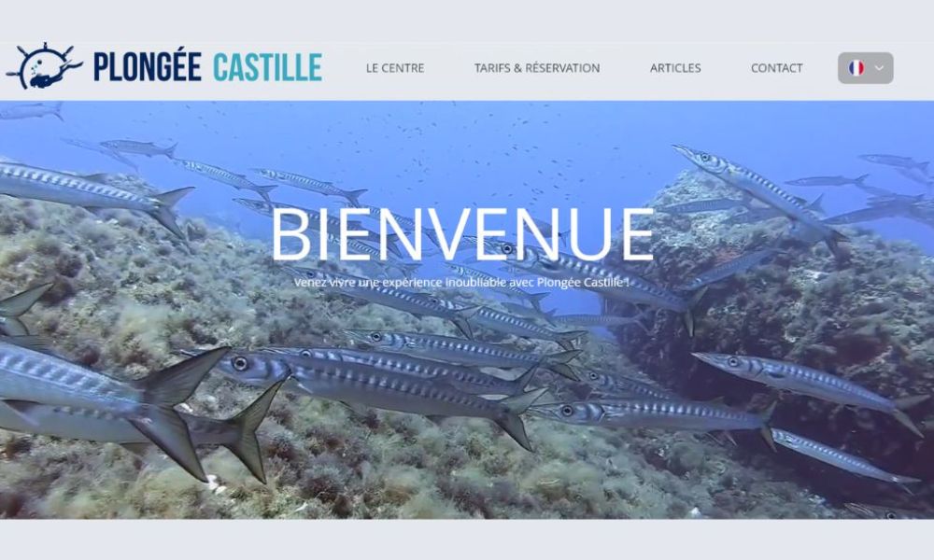Go to TARIFS & RÉSERVATION page
This screenshot has height=560, width=934.
click(x=537, y=68)
